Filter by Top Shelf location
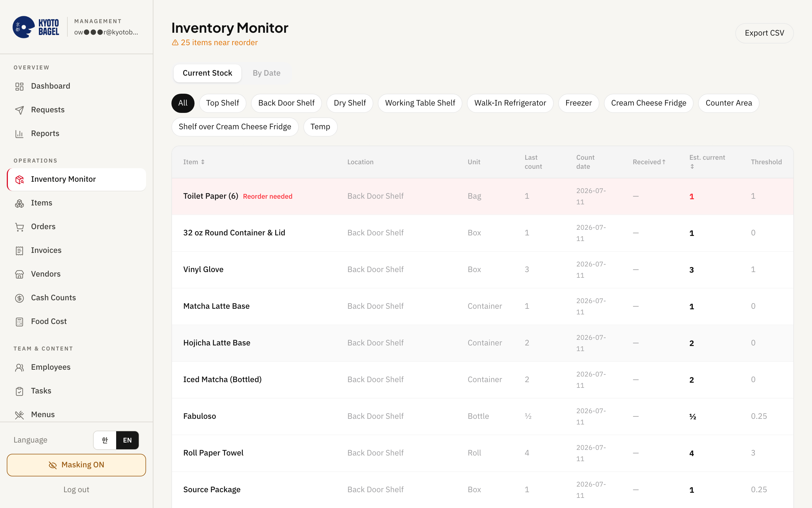The width and height of the screenshot is (812, 508). (222, 103)
